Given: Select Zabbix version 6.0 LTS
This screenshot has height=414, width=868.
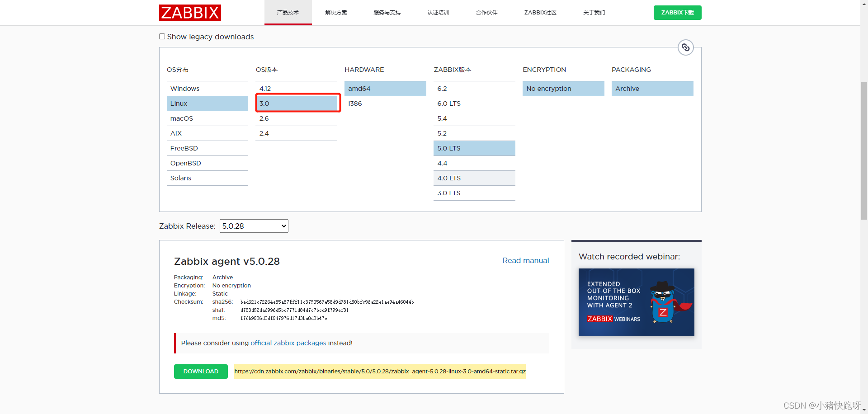Looking at the screenshot, I should click(x=448, y=103).
